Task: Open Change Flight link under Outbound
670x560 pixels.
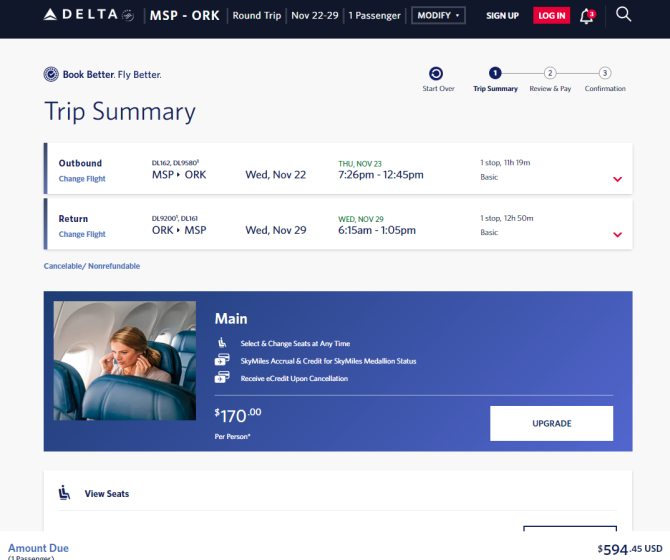Action: (x=82, y=179)
